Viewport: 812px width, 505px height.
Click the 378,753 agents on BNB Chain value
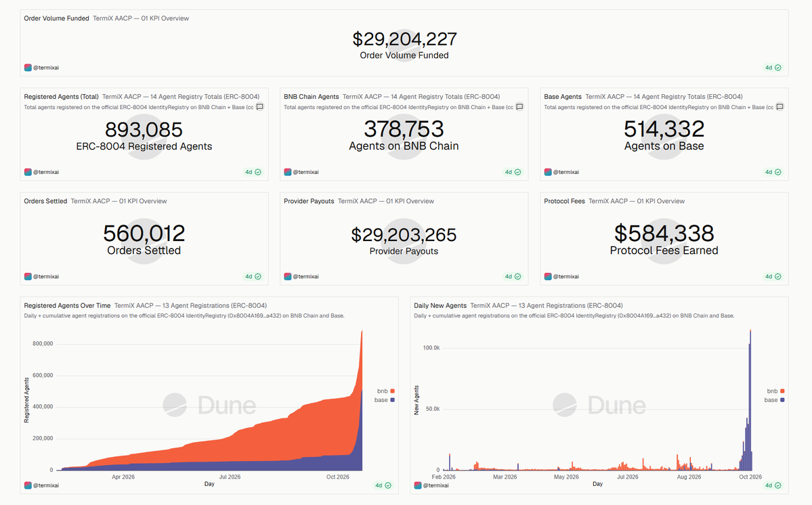[x=404, y=129]
